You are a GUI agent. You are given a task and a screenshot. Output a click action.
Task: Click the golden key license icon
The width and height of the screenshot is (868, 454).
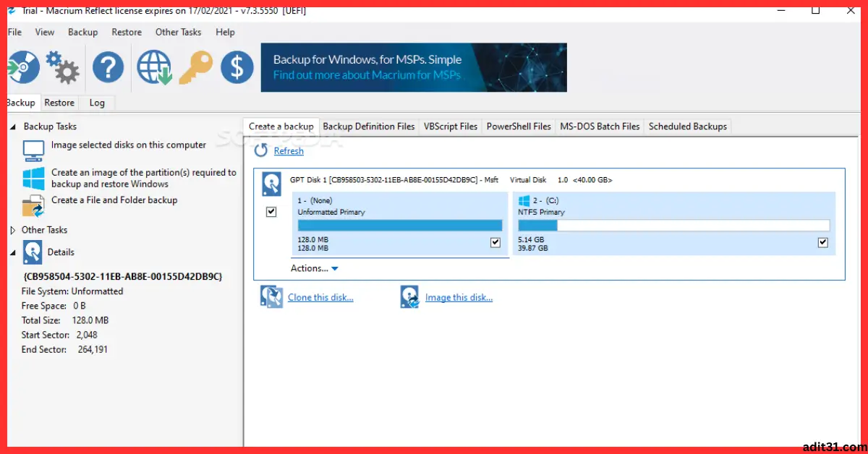[195, 68]
